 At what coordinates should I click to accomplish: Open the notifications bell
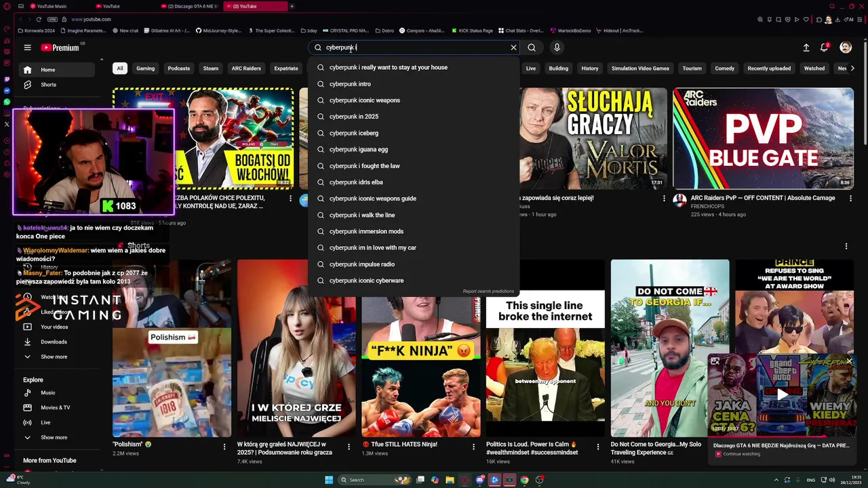[x=825, y=47]
